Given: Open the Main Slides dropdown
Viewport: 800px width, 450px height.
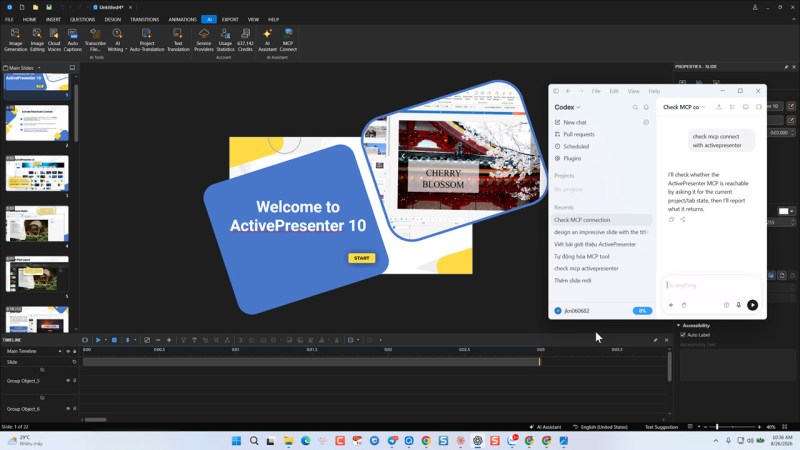Looking at the screenshot, I should (x=39, y=68).
